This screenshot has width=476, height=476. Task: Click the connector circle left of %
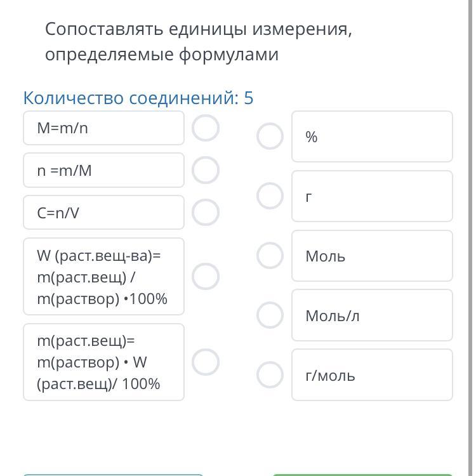click(x=270, y=136)
